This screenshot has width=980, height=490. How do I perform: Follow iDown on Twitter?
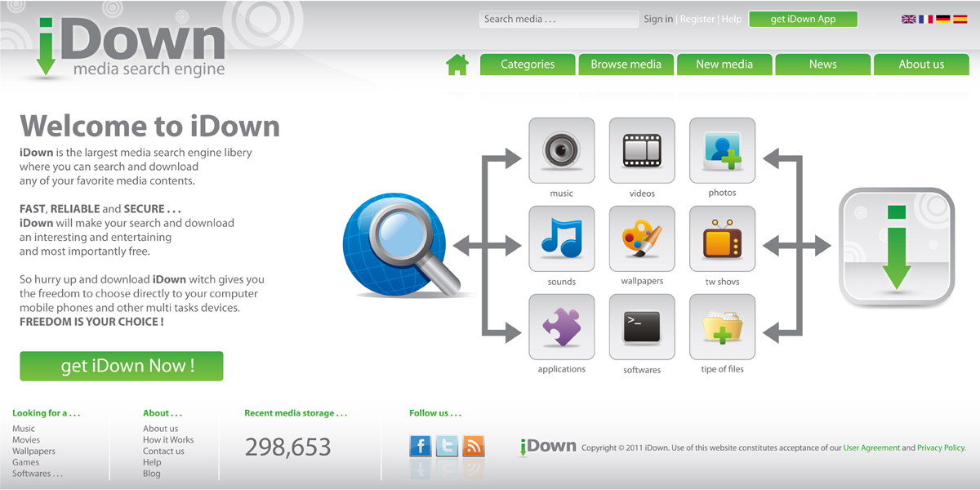447,446
